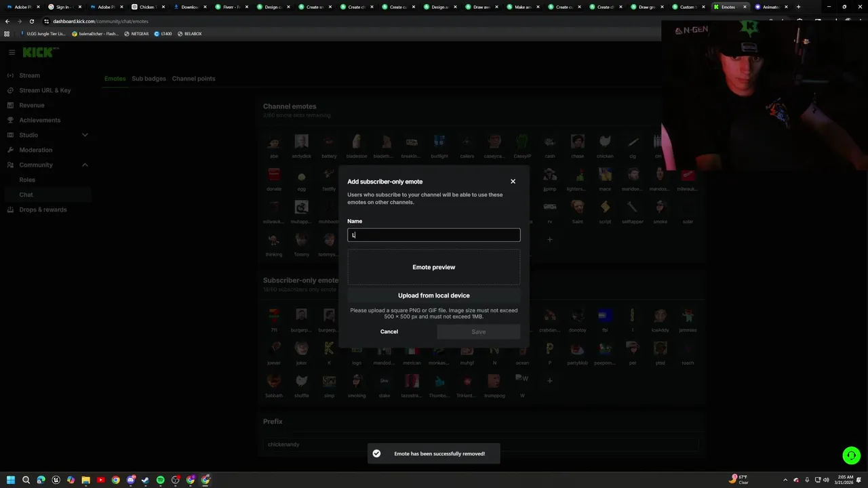This screenshot has height=488, width=868.
Task: Close the Add subscriber-only emote dialog
Action: [513, 182]
